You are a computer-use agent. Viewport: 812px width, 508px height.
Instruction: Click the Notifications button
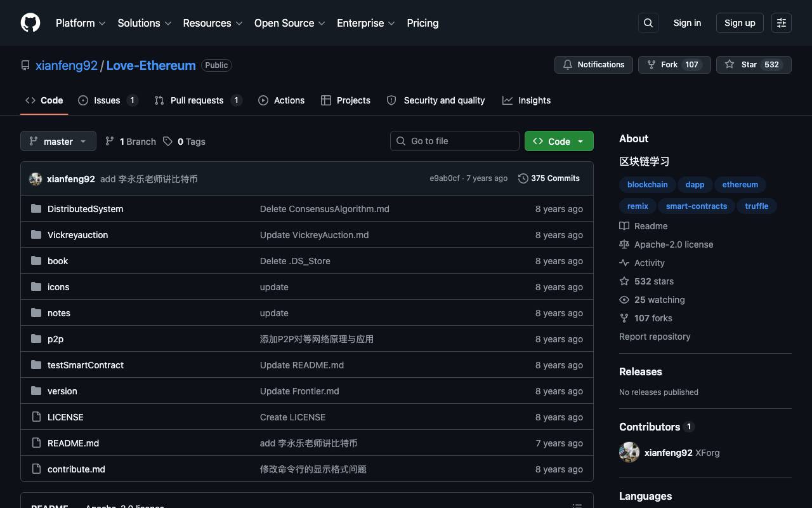click(x=594, y=65)
